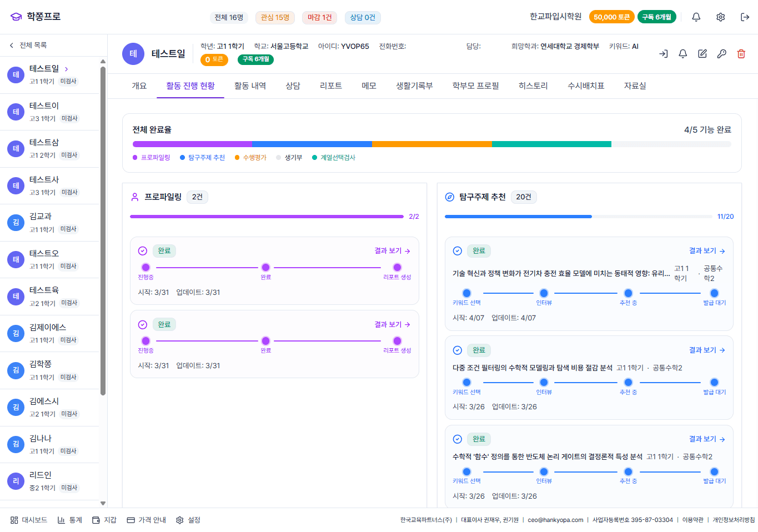Click check circle icon of first 프로파일링 card
Viewport: 758px width, 532px height.
point(143,251)
